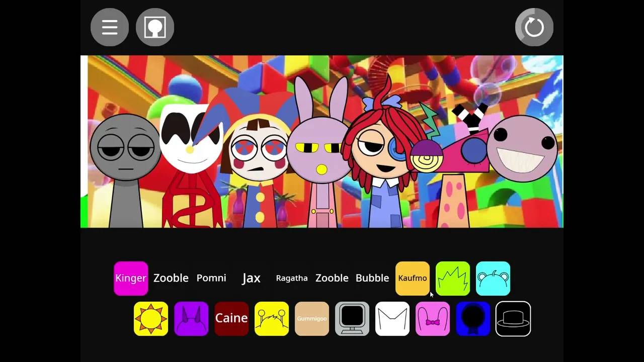Viewport: 644px width, 362px height.
Task: Select the magenta Kinger sound icon
Action: point(131,278)
